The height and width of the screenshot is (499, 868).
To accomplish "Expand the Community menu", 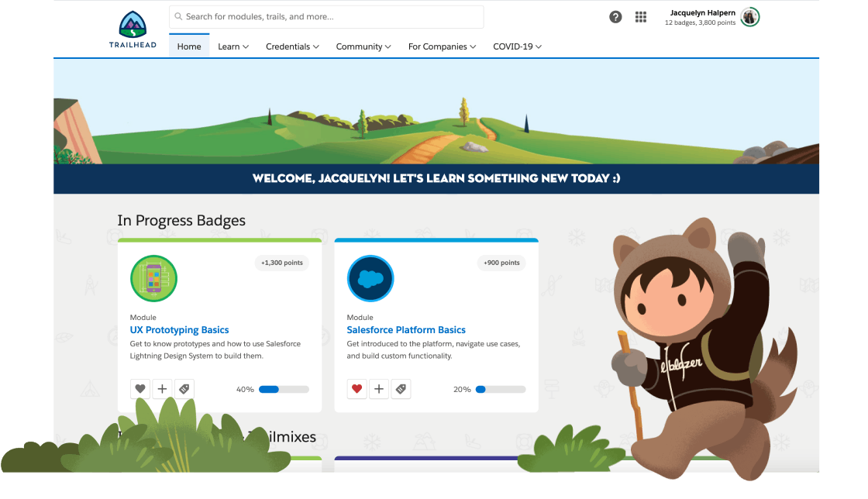I will pos(363,46).
